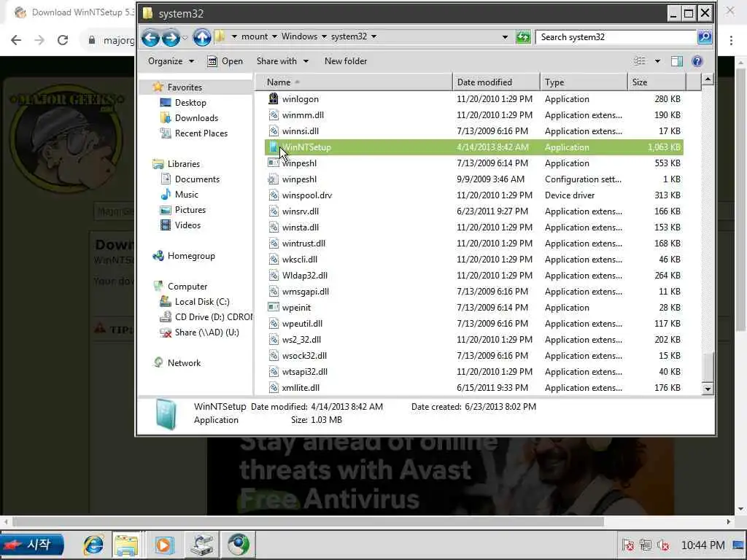Screen dimensions: 747x560
Task: Go forward with the Explorer forward arrow
Action: [x=171, y=37]
